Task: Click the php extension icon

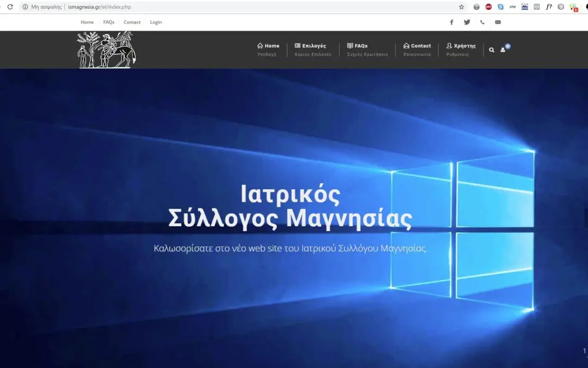Action: [x=513, y=7]
